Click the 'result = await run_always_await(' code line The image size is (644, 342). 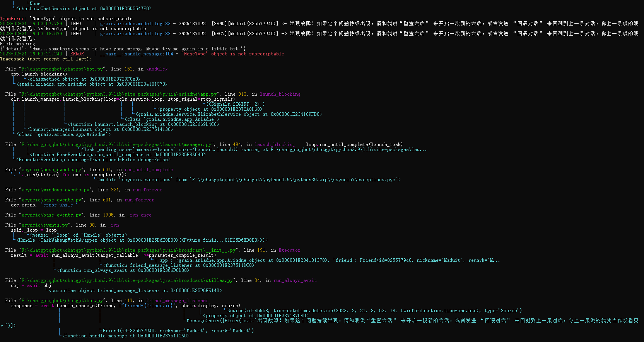[113, 255]
